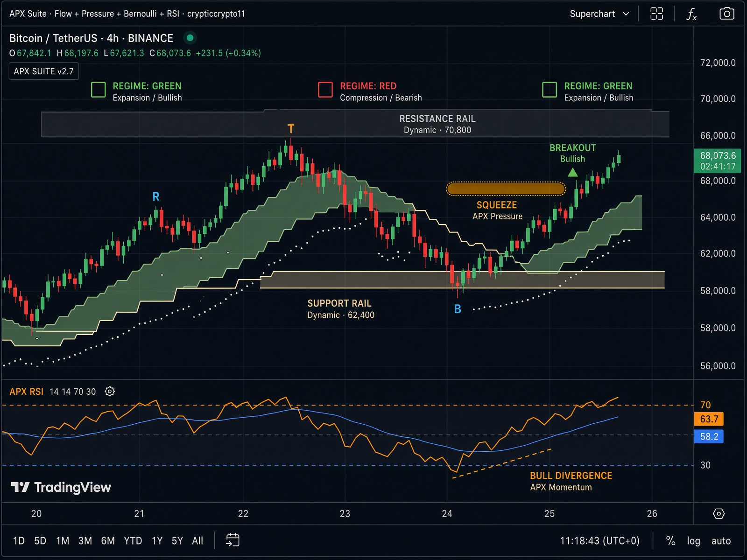Select the 6M time range
This screenshot has width=747, height=560.
[x=108, y=541]
